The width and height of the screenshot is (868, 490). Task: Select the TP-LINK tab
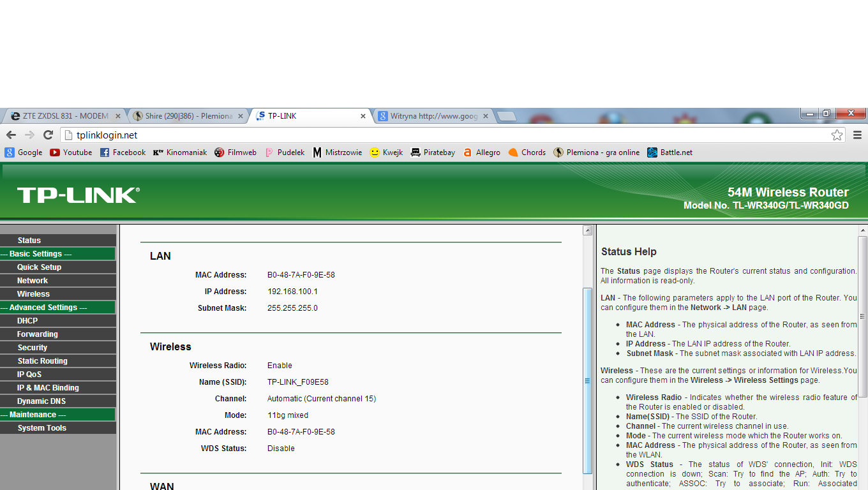click(309, 116)
